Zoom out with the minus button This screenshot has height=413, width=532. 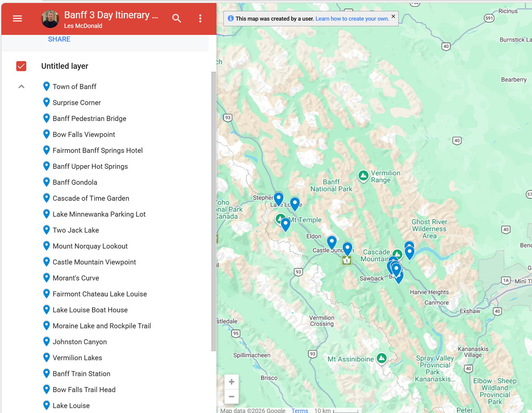(232, 396)
